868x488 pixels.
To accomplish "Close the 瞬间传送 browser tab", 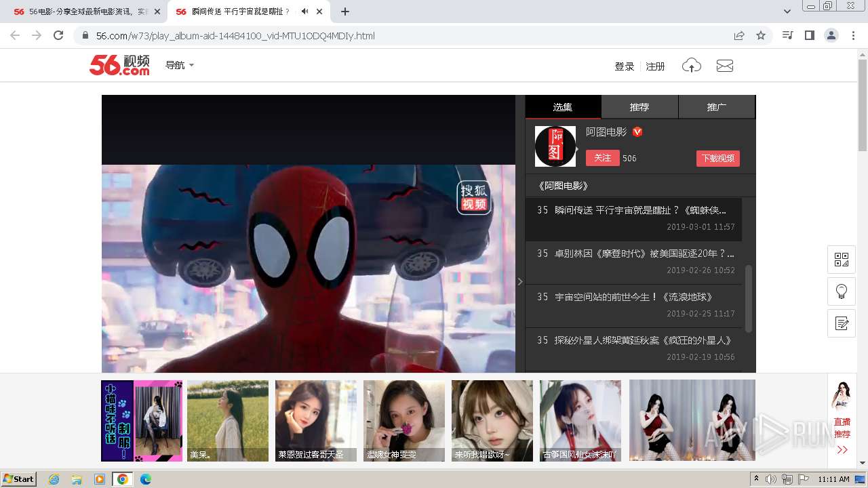I will click(319, 12).
